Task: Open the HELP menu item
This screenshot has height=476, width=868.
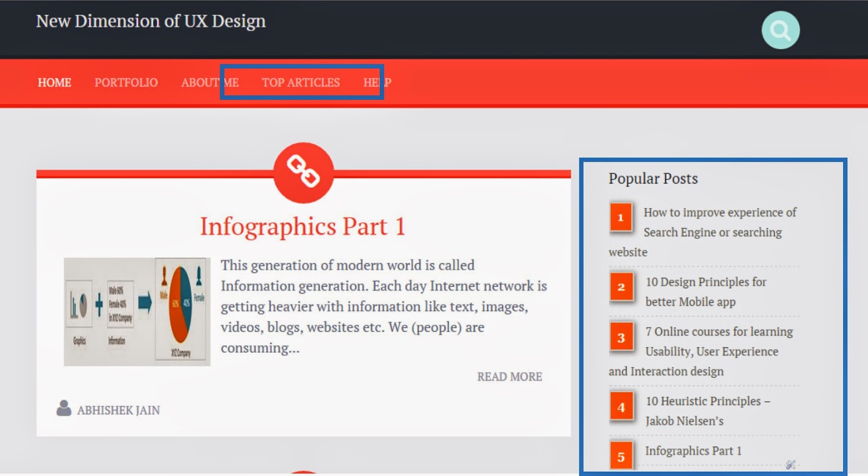Action: pos(377,82)
